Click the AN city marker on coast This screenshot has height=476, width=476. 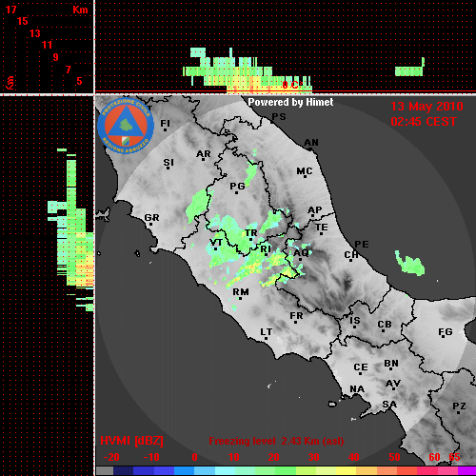click(x=311, y=144)
